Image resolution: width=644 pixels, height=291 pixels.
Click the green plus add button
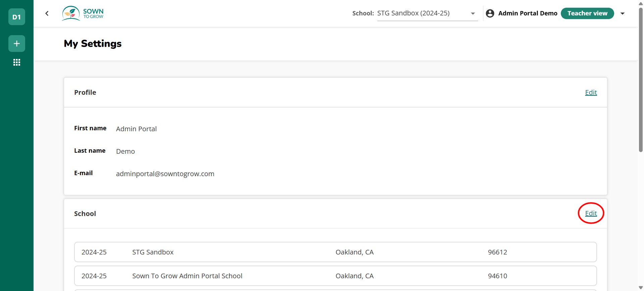coord(16,44)
